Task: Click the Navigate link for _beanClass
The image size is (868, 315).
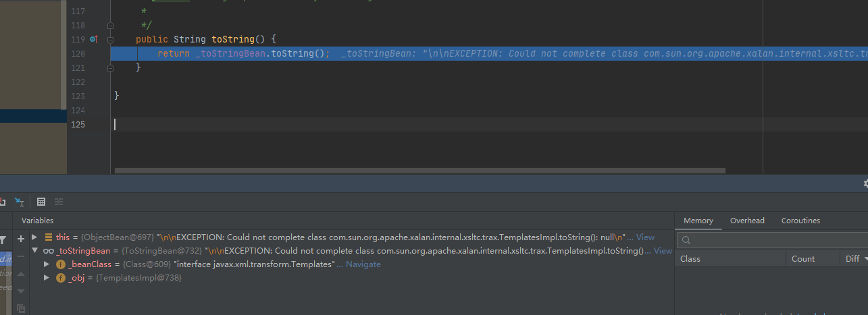Action: point(363,264)
